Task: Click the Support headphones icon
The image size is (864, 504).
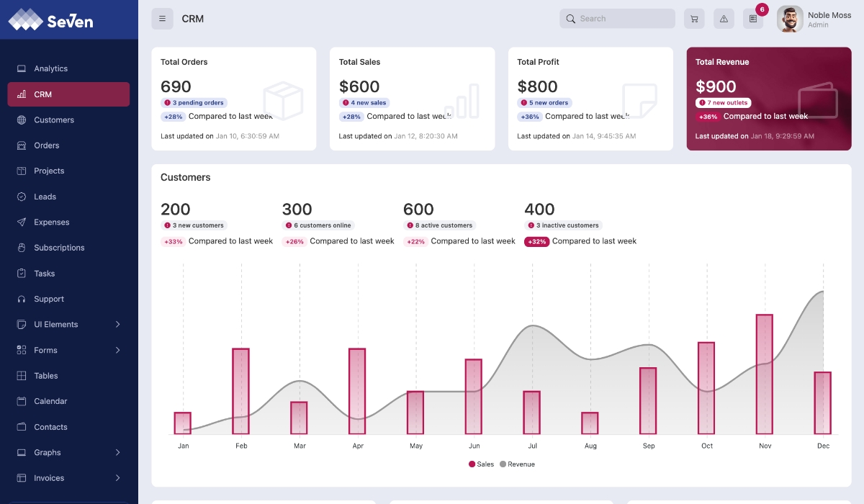Action: [x=21, y=299]
